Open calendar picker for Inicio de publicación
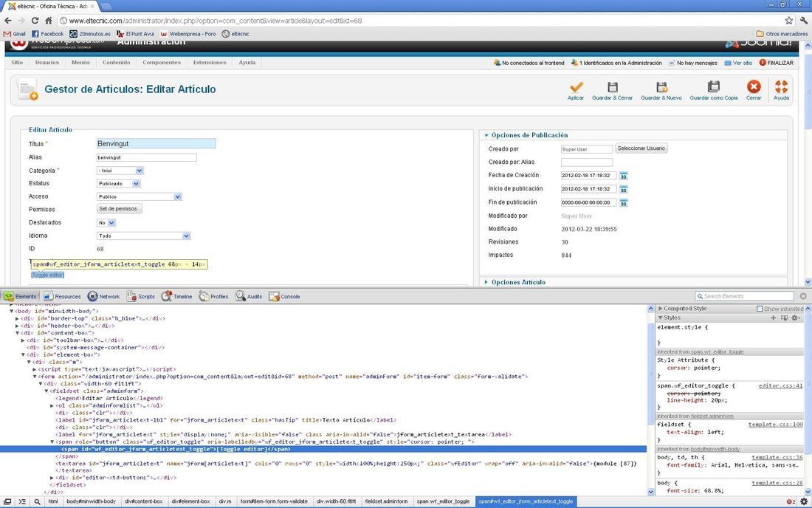 pos(624,190)
